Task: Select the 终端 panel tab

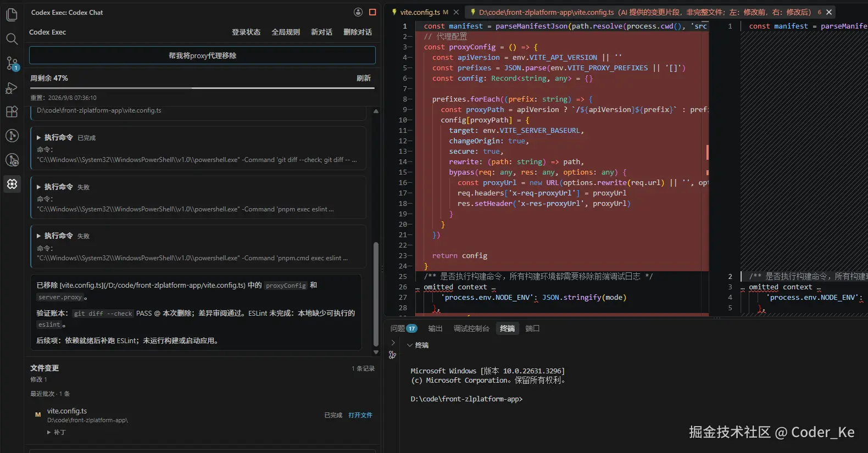Action: [x=508, y=328]
